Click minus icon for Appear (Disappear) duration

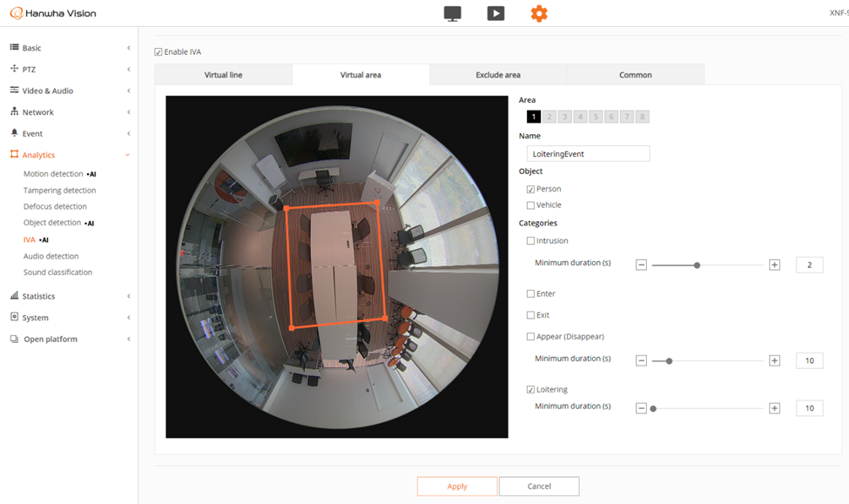click(642, 361)
